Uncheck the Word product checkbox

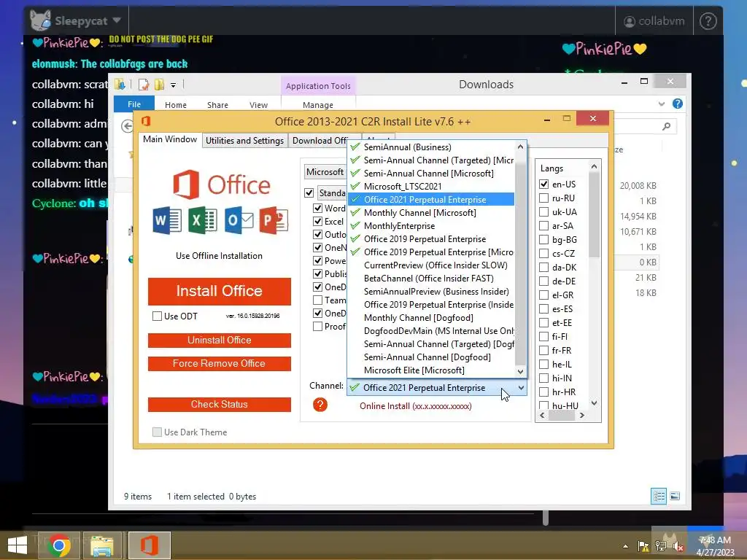[318, 208]
